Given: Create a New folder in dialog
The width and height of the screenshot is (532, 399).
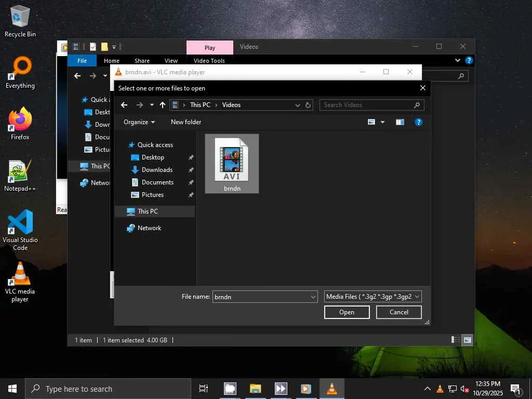Looking at the screenshot, I should click(186, 122).
